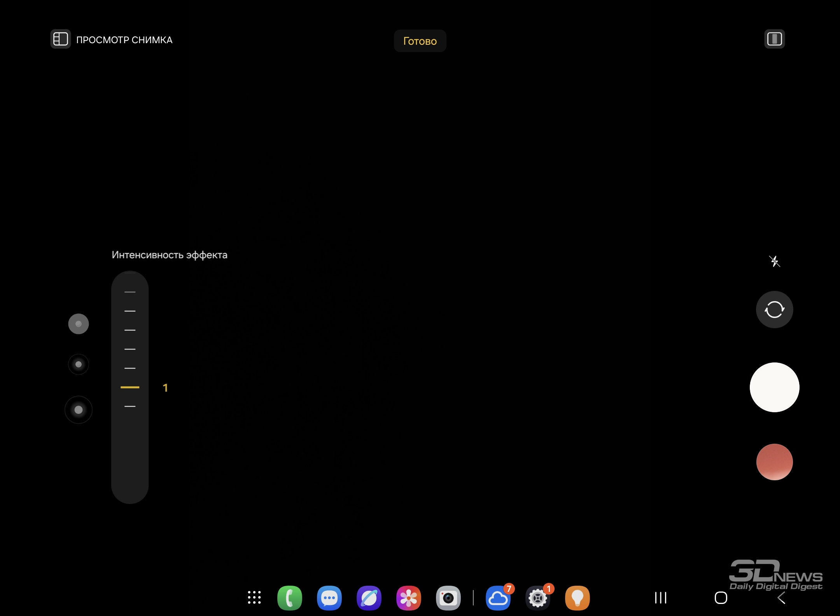Viewport: 840px width, 616px height.
Task: Select the top gray blur effect circle
Action: tap(79, 324)
